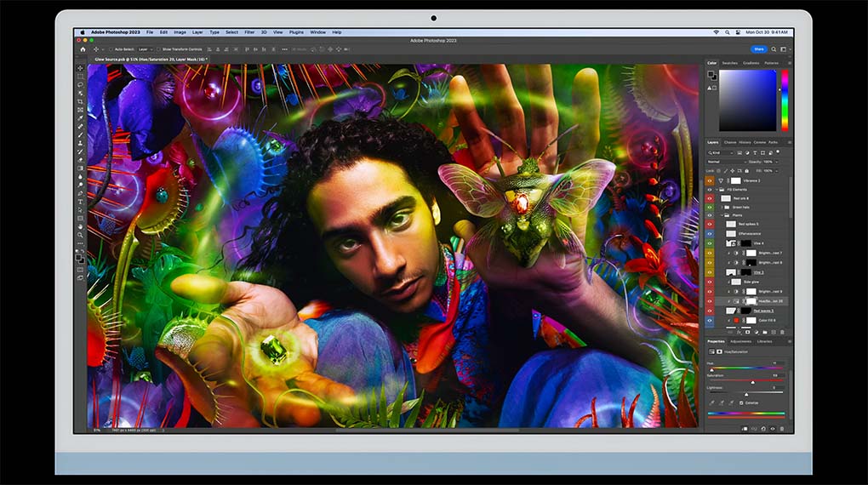Image resolution: width=868 pixels, height=485 pixels.
Task: Toggle visibility of Color Fill 8 layer
Action: click(x=710, y=321)
